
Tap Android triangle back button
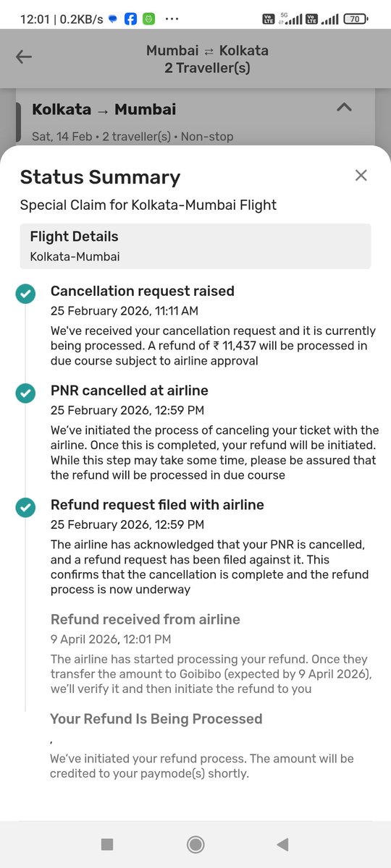[283, 844]
